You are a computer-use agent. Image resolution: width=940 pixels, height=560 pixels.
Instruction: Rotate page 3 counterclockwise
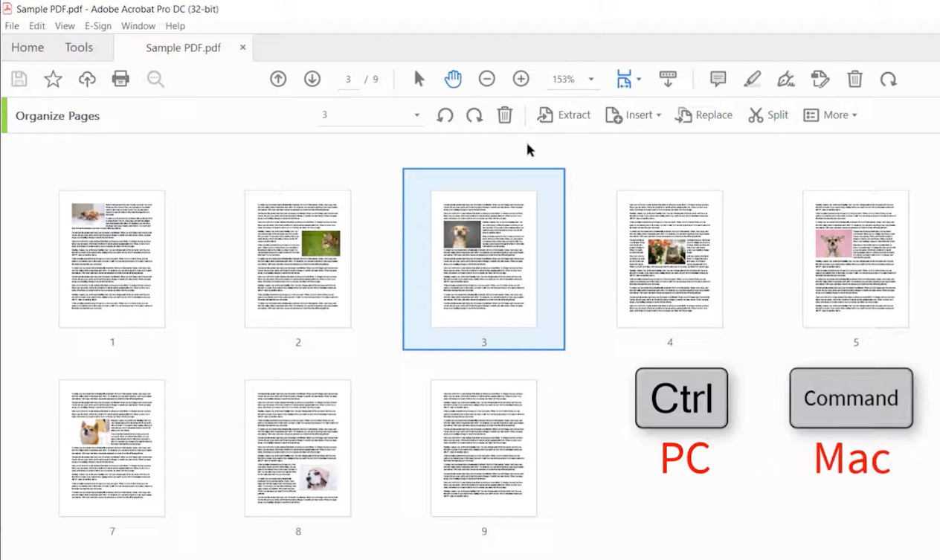[x=445, y=115]
